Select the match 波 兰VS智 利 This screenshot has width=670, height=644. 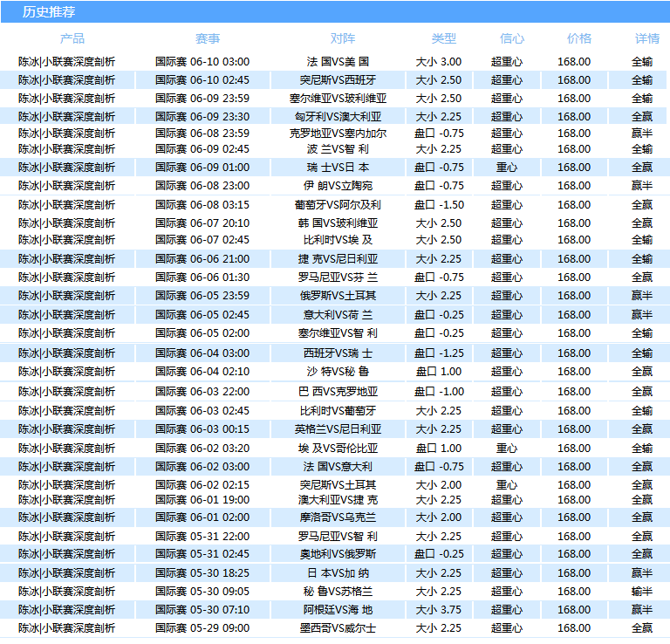[x=338, y=149]
